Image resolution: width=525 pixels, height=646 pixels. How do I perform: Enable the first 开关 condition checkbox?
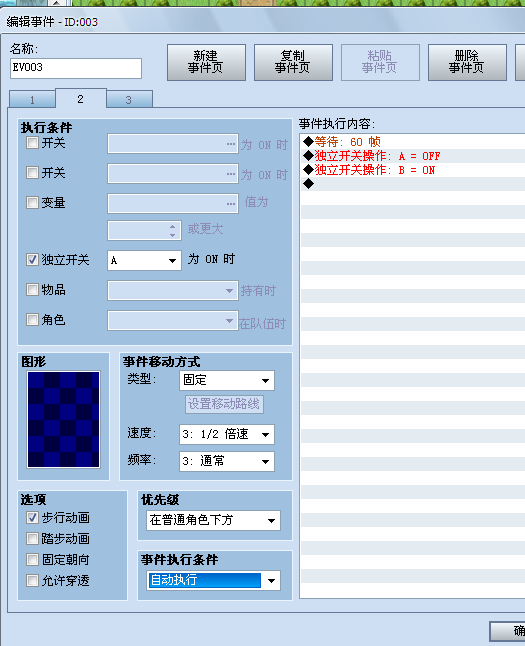[x=32, y=143]
